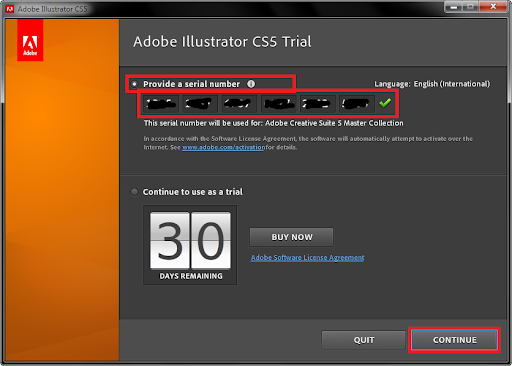Select the Provide a serial number option
Viewport: 512px width, 366px height.
tap(134, 84)
